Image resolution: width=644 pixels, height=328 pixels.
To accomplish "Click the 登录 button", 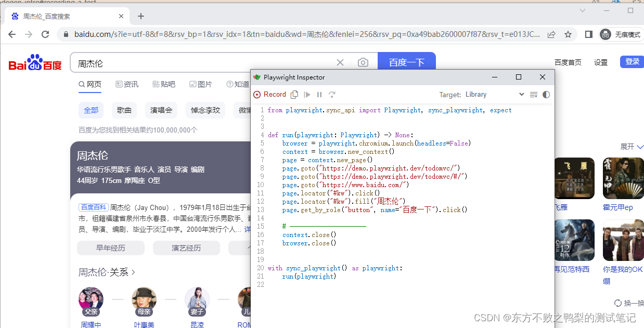I will (x=632, y=62).
